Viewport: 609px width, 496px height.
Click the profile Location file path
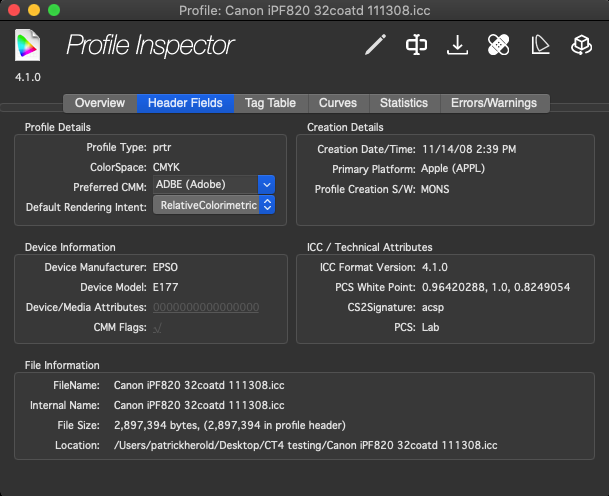306,445
